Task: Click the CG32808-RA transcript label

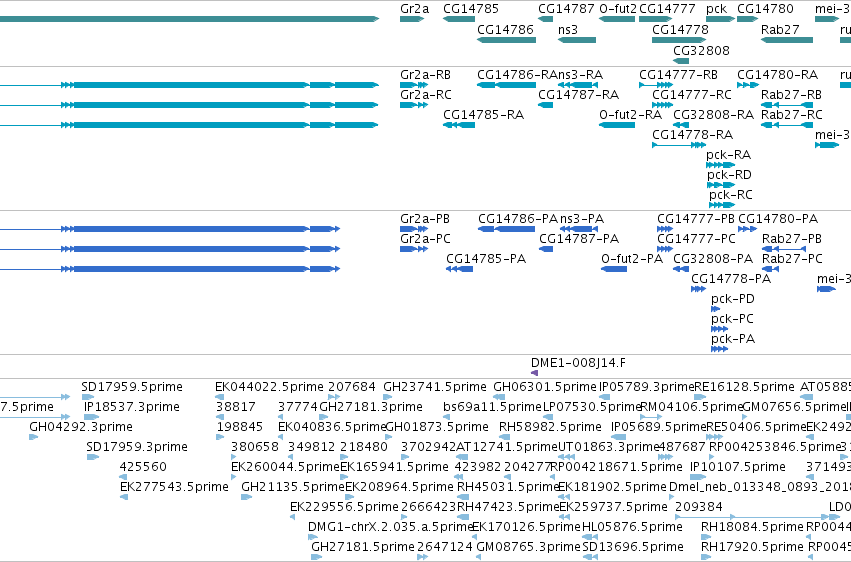Action: (x=713, y=115)
